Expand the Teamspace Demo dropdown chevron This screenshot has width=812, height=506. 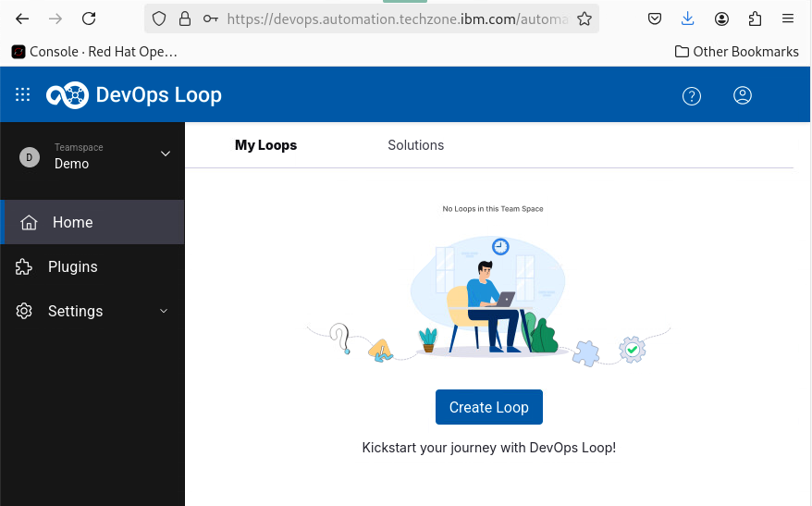(x=166, y=154)
